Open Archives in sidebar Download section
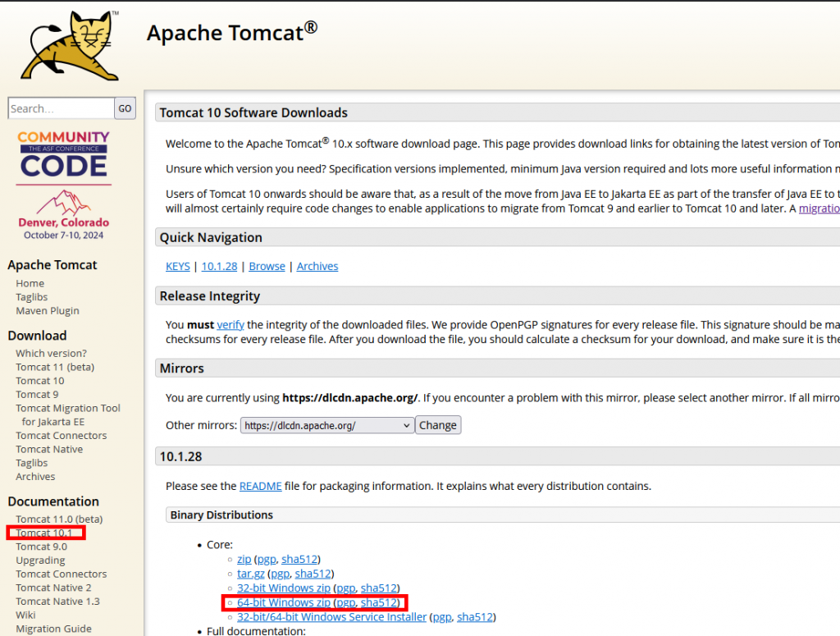The image size is (840, 636). coord(35,476)
